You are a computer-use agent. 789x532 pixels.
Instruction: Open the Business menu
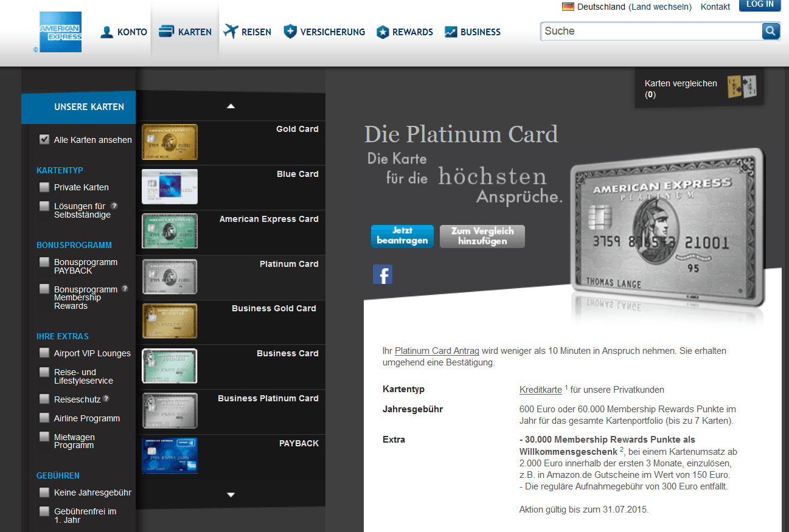[473, 32]
